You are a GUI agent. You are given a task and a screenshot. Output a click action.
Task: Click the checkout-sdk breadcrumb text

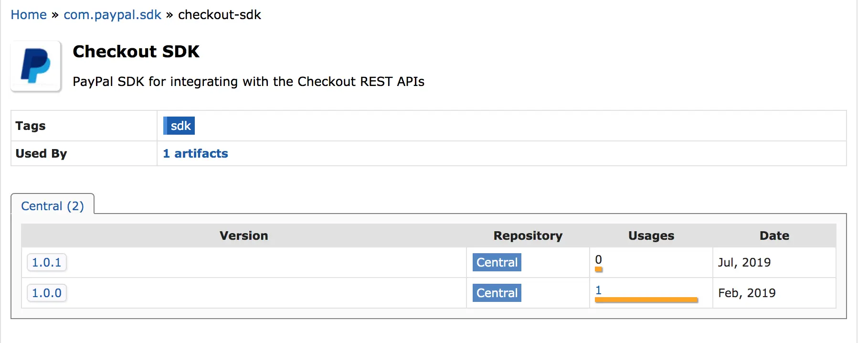point(219,15)
